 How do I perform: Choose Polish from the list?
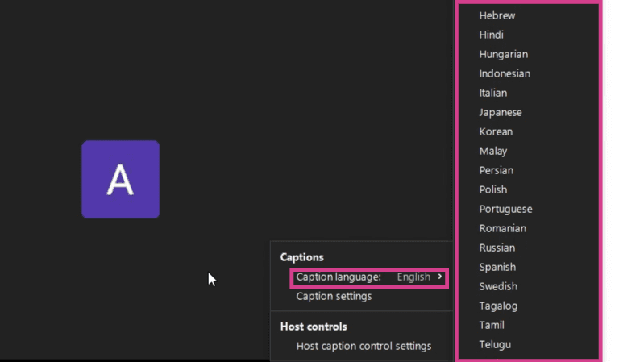pyautogui.click(x=492, y=189)
